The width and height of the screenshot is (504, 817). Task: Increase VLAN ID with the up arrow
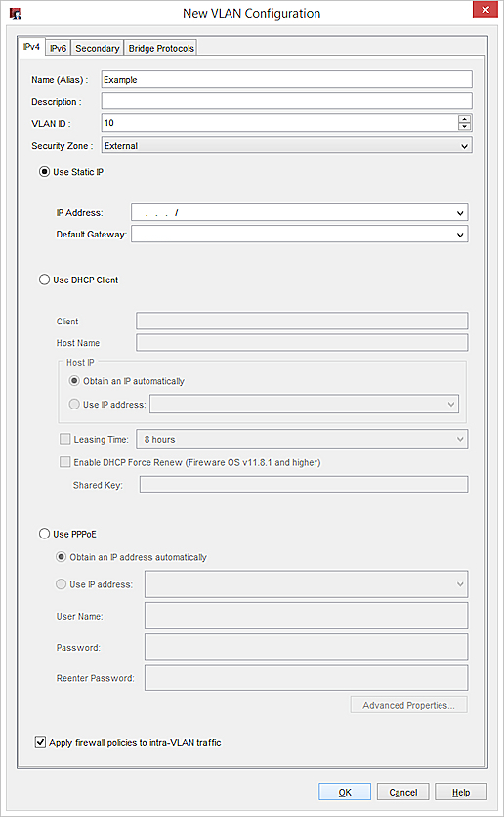point(464,119)
